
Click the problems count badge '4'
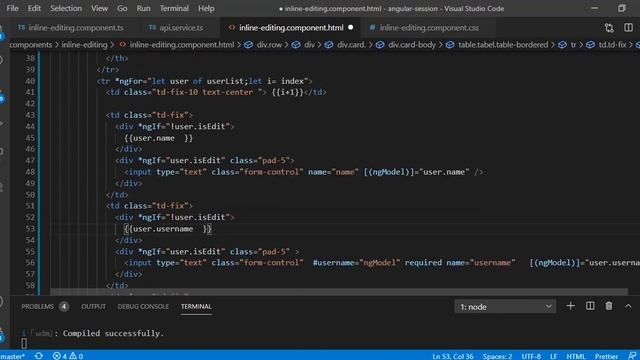64,307
